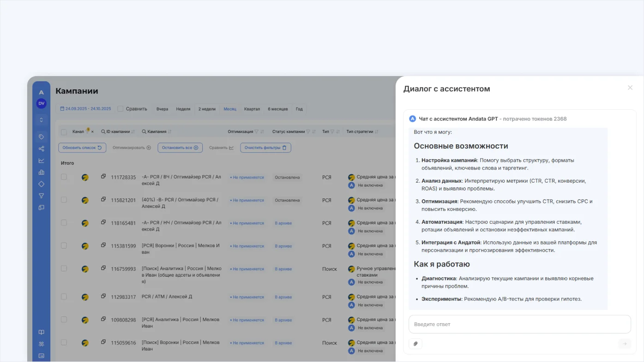644x362 pixels.
Task: Tick the checkbox for campaign 115821201
Action: tap(64, 200)
